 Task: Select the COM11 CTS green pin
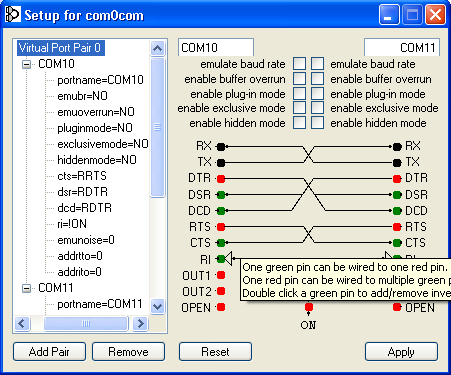coord(397,243)
